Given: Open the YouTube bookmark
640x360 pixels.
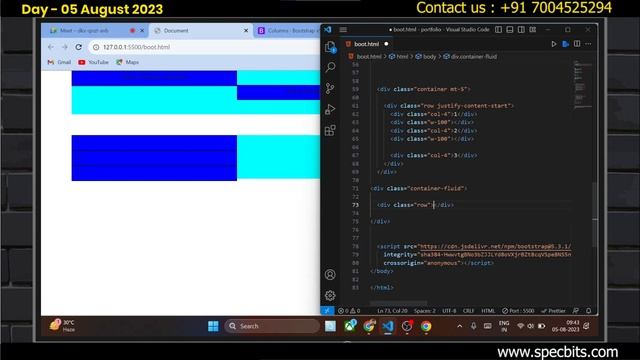Looking at the screenshot, I should click(x=93, y=62).
